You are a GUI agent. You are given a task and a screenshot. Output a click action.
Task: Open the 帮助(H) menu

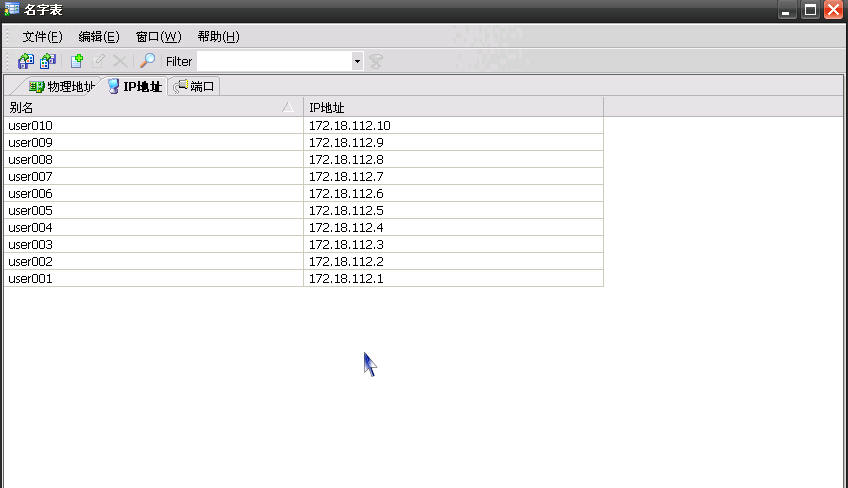point(218,37)
